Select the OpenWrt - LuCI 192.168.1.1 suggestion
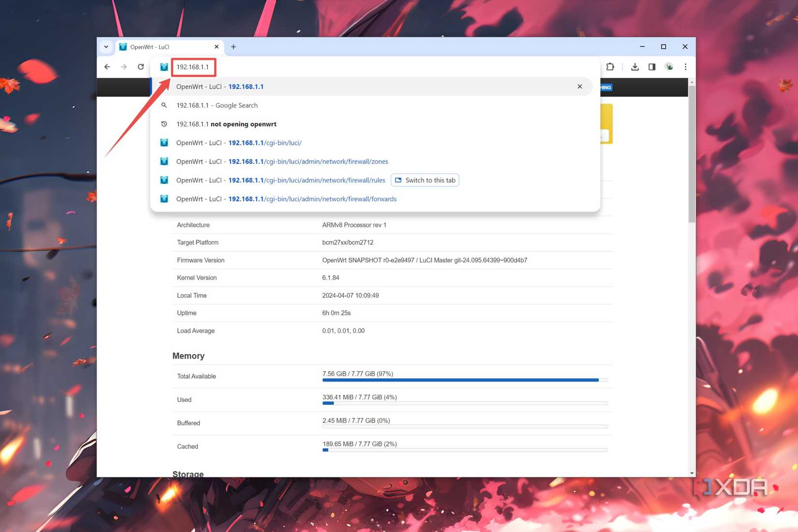 click(x=372, y=87)
